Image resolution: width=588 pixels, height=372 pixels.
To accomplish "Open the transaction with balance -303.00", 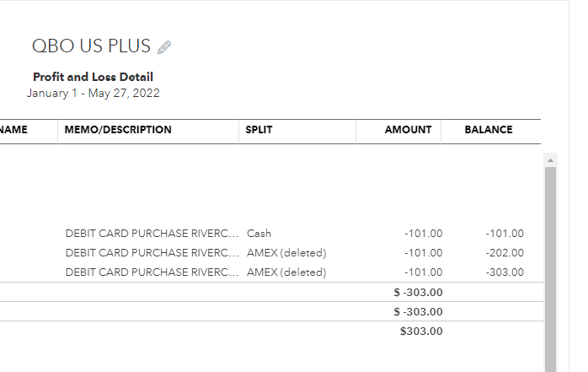I will (x=505, y=272).
